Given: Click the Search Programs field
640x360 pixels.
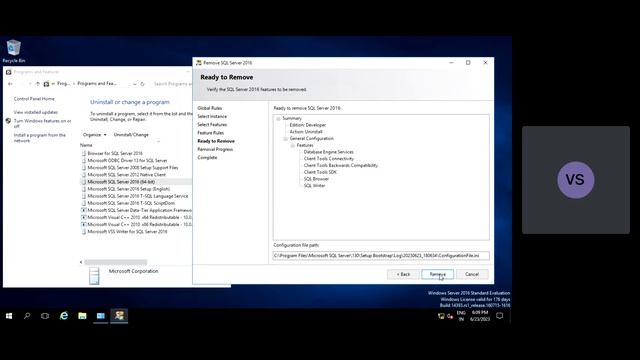Looking at the screenshot, I should 172,84.
